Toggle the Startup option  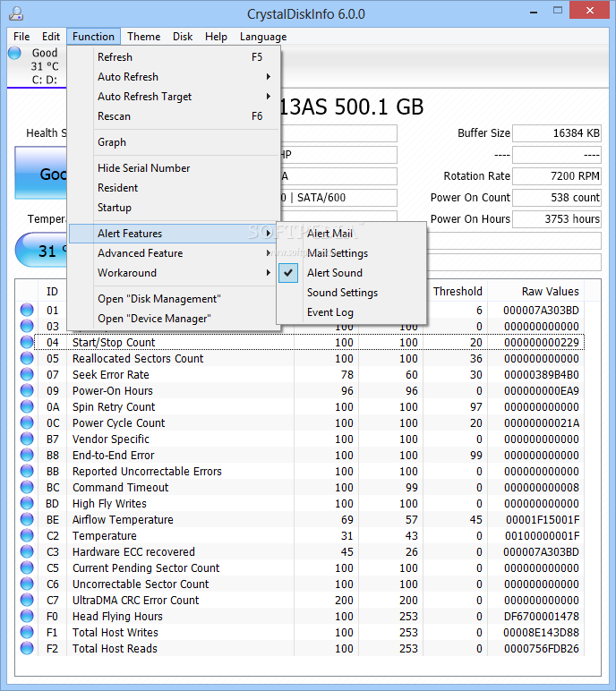point(175,208)
